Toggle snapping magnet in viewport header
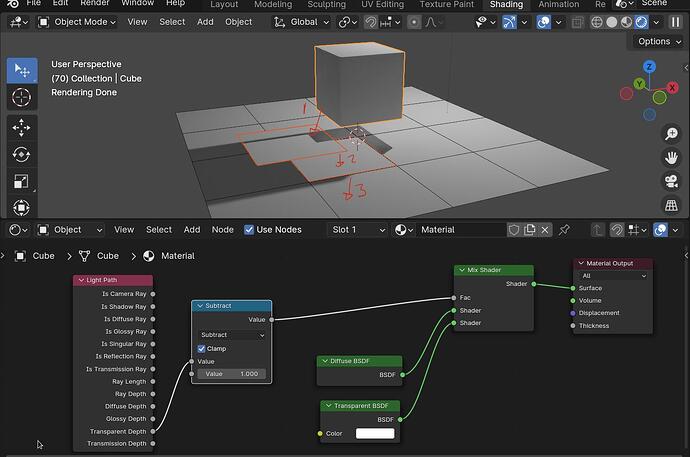 pyautogui.click(x=371, y=22)
